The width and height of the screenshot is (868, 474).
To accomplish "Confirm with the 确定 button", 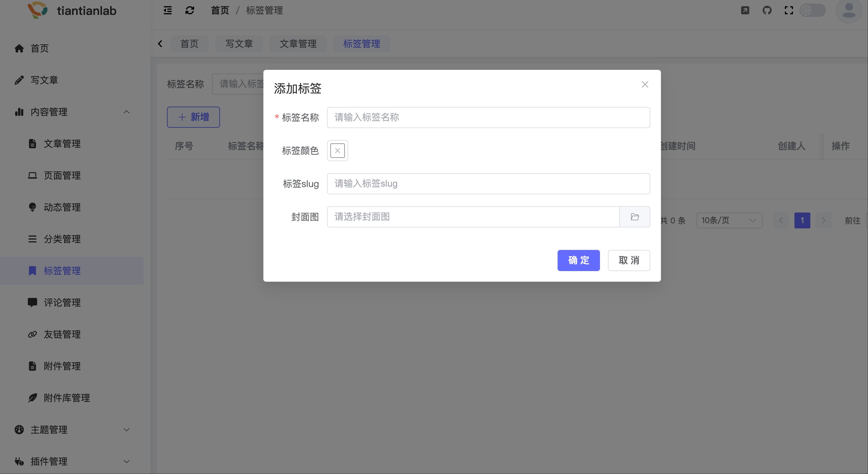I will click(x=578, y=260).
